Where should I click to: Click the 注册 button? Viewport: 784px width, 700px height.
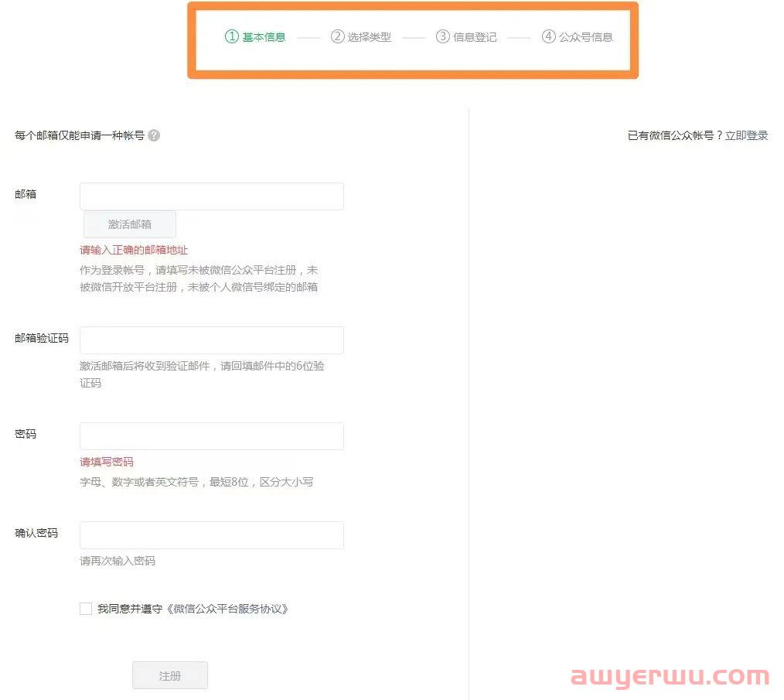coord(170,675)
